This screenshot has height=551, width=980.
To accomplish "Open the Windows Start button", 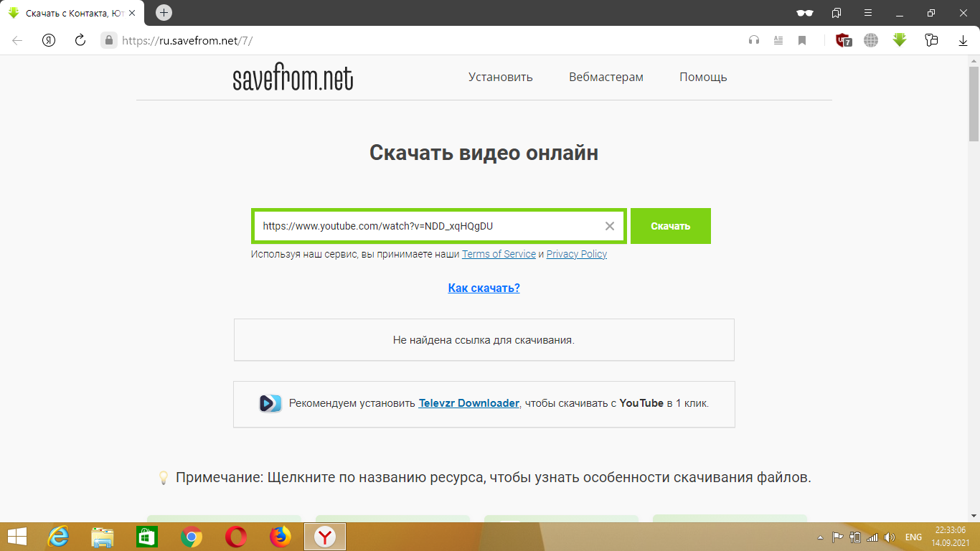I will pyautogui.click(x=17, y=537).
